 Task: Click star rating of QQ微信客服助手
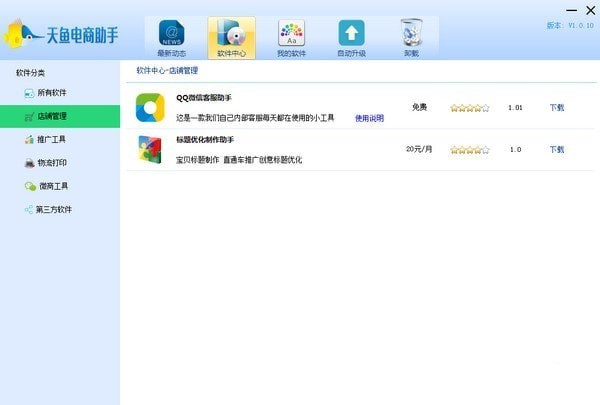click(x=469, y=107)
